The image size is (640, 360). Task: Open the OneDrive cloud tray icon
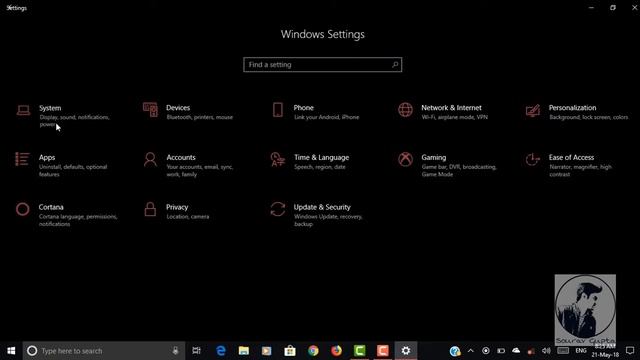tap(516, 351)
